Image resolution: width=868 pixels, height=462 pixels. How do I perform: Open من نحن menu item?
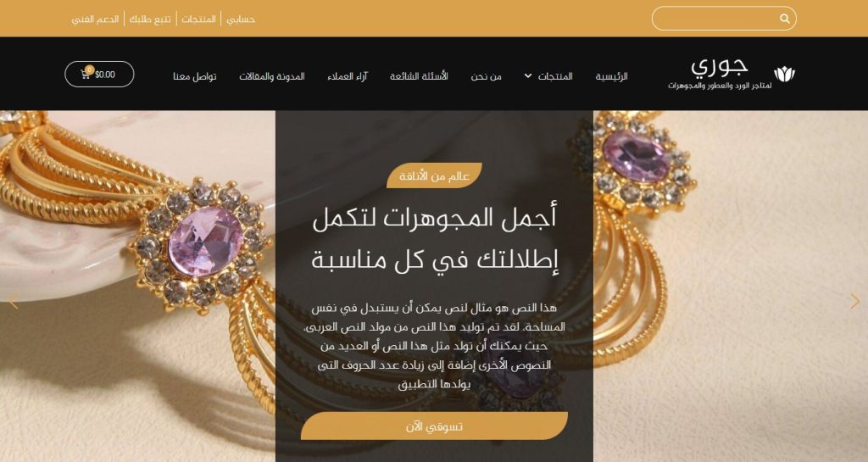(486, 76)
